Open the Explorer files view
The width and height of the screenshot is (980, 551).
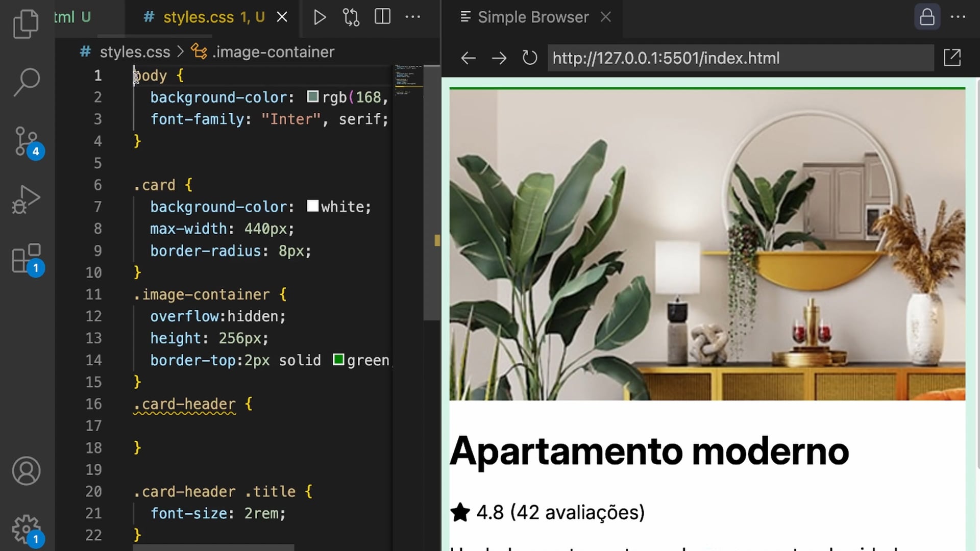click(x=26, y=24)
